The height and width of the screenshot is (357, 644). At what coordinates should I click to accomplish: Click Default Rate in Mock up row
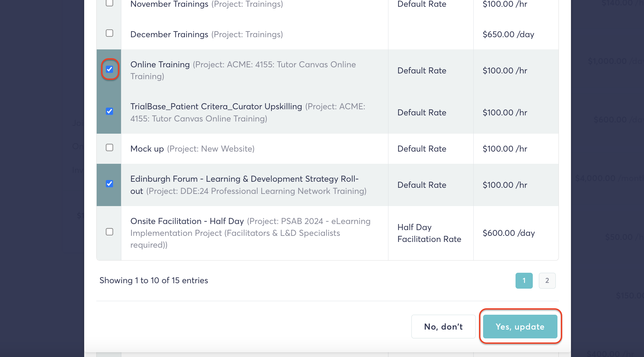pyautogui.click(x=422, y=149)
